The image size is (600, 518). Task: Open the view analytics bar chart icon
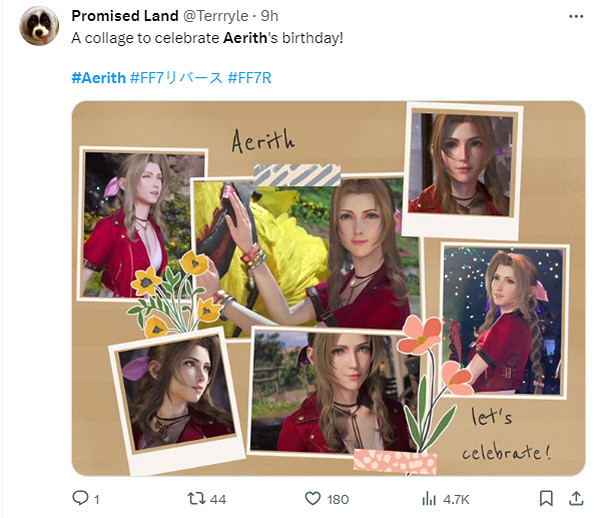(x=428, y=498)
